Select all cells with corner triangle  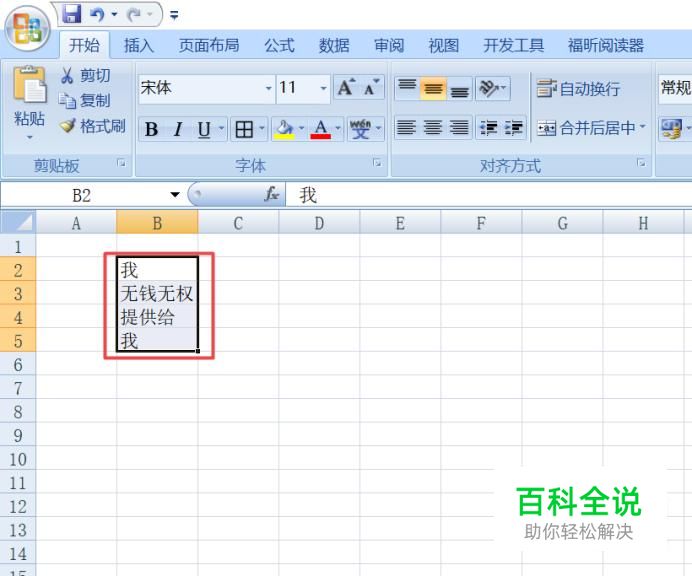[x=18, y=222]
